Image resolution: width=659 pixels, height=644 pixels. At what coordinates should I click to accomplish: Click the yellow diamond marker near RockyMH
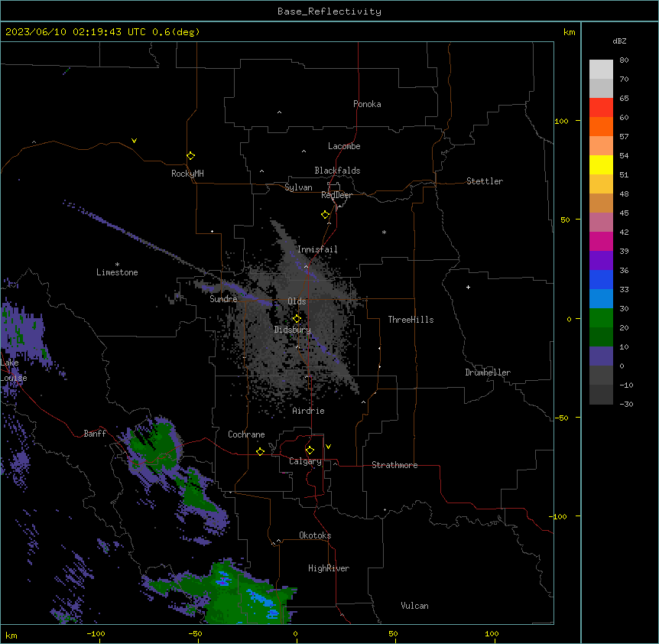point(190,156)
